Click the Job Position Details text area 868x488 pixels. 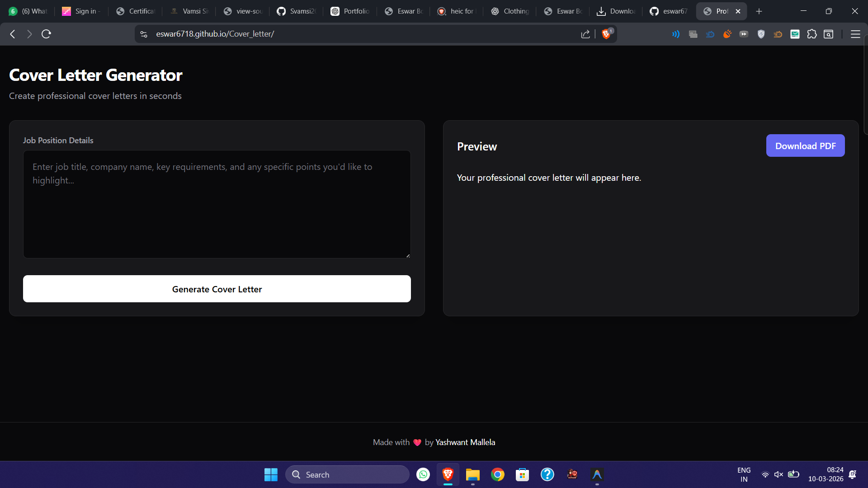click(x=217, y=204)
